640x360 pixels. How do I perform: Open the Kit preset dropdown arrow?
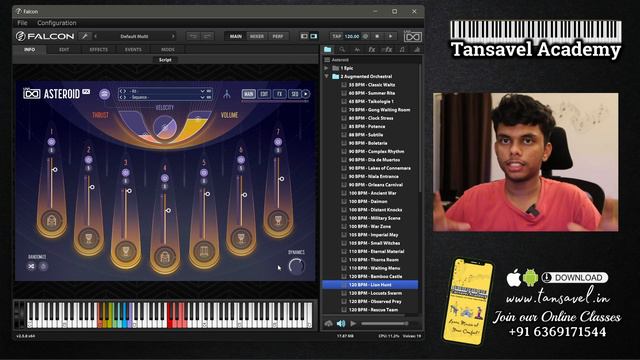point(202,91)
